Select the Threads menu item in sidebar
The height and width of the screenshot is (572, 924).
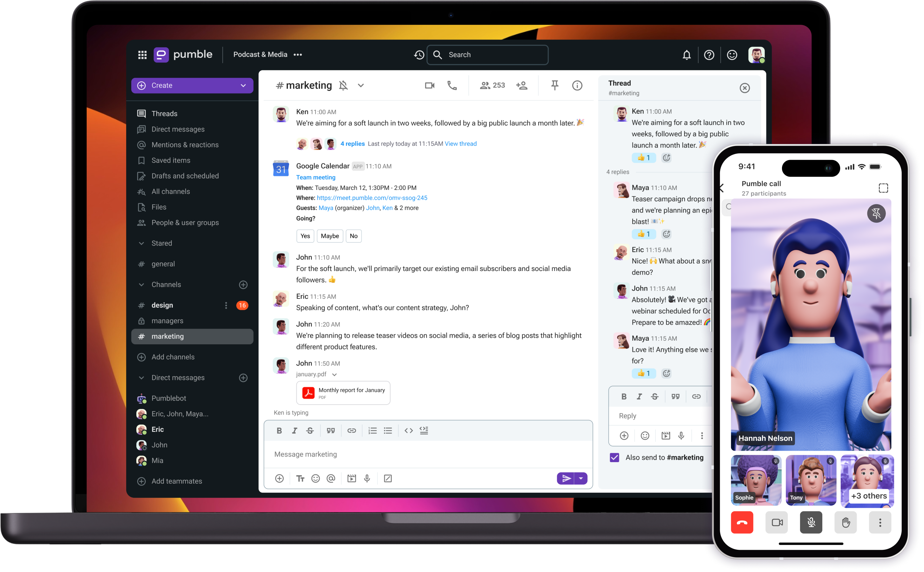(164, 113)
